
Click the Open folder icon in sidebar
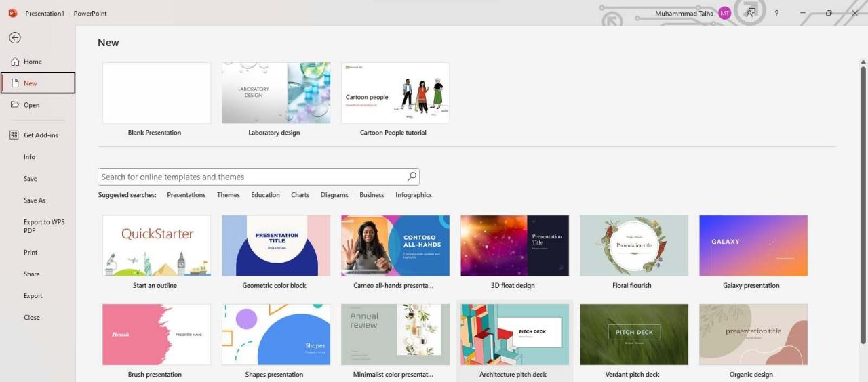tap(15, 105)
